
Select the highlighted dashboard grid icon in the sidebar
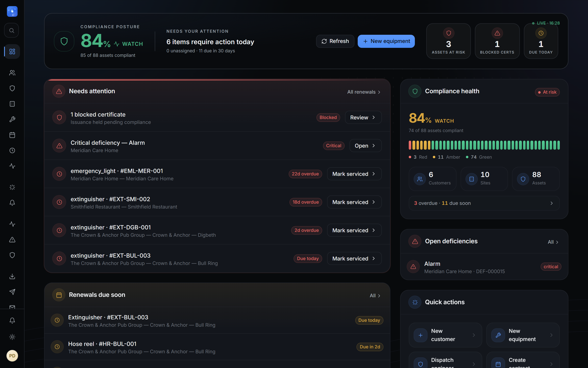coord(12,51)
